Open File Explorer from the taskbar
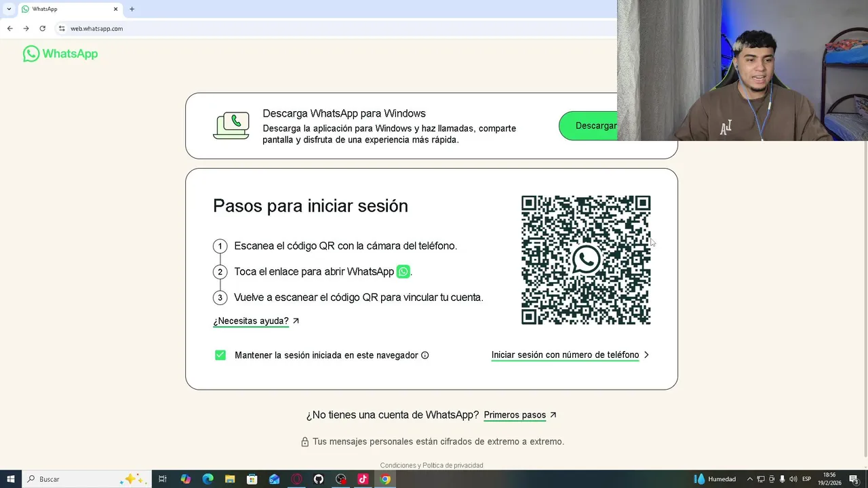The width and height of the screenshot is (868, 488). (230, 479)
